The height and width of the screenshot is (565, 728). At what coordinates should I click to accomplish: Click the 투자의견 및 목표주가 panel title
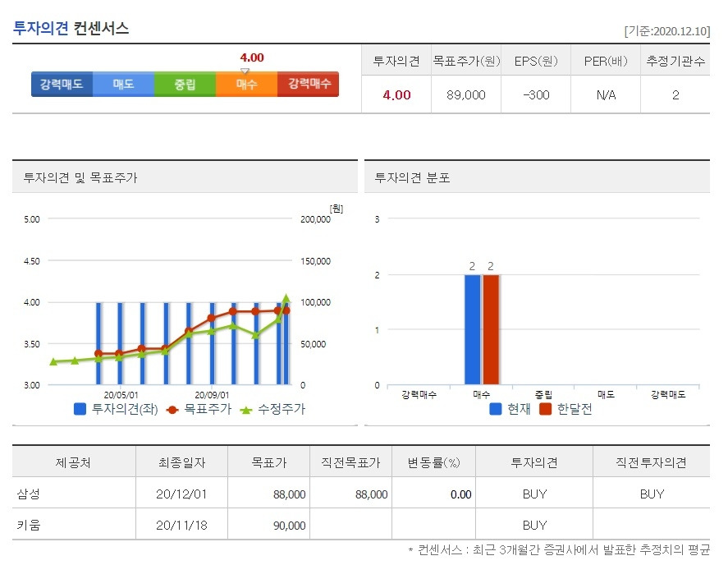coord(80,177)
